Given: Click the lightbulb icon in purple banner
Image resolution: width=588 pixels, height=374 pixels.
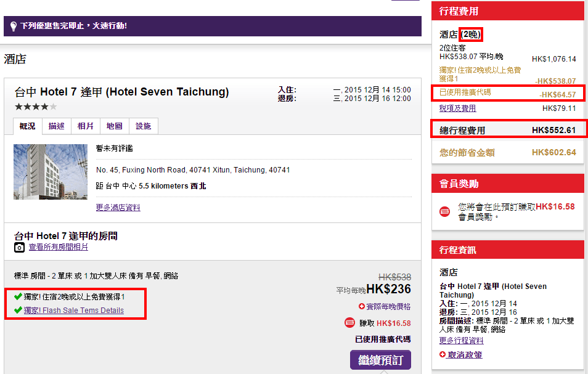Looking at the screenshot, I should click(13, 26).
